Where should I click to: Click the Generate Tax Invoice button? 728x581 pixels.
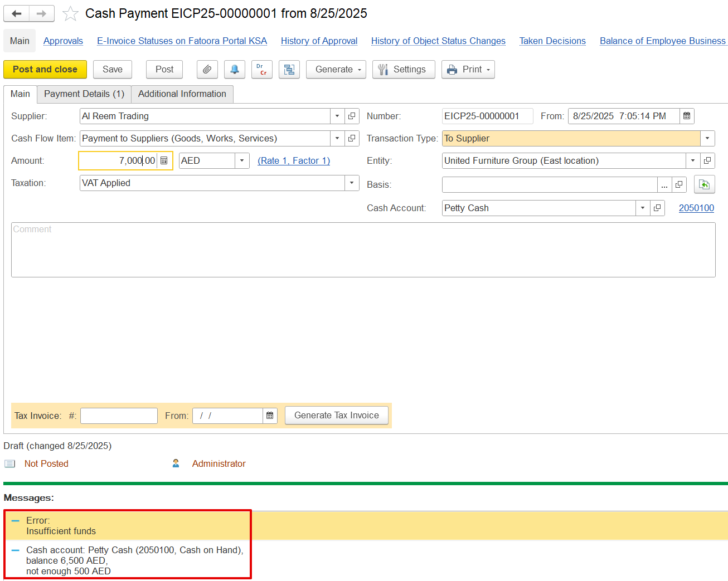[336, 416]
